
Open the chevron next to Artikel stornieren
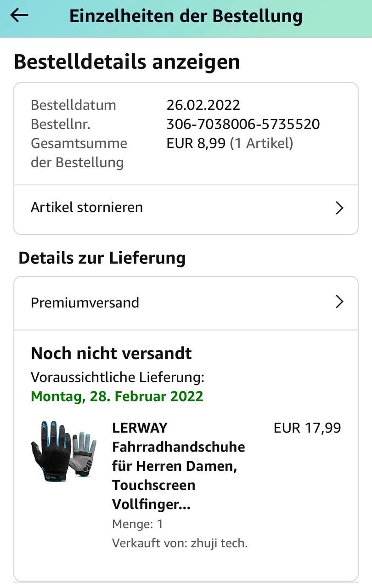point(339,208)
